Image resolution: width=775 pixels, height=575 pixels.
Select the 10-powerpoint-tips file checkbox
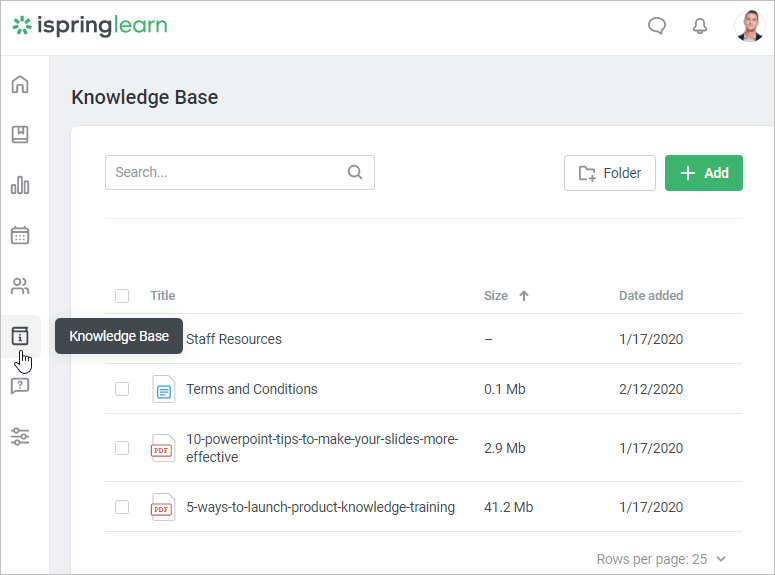[x=122, y=448]
